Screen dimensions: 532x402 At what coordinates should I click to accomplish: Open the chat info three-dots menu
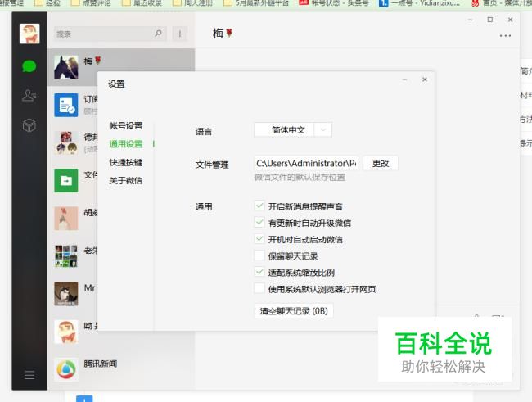click(x=505, y=36)
